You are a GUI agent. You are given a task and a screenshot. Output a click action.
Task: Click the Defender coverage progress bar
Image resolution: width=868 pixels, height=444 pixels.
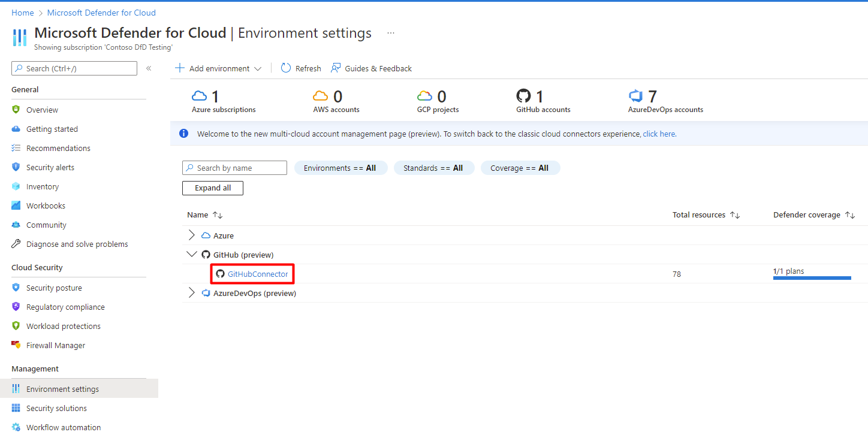(x=812, y=277)
